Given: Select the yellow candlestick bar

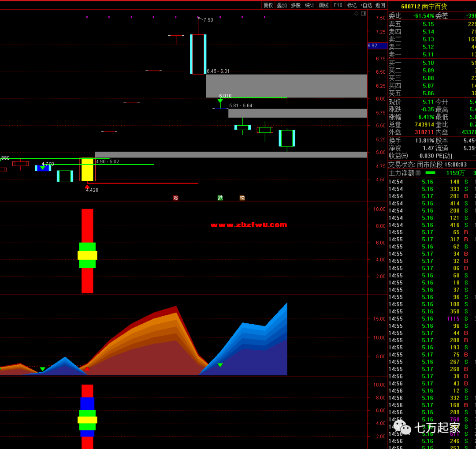Looking at the screenshot, I should point(87,170).
